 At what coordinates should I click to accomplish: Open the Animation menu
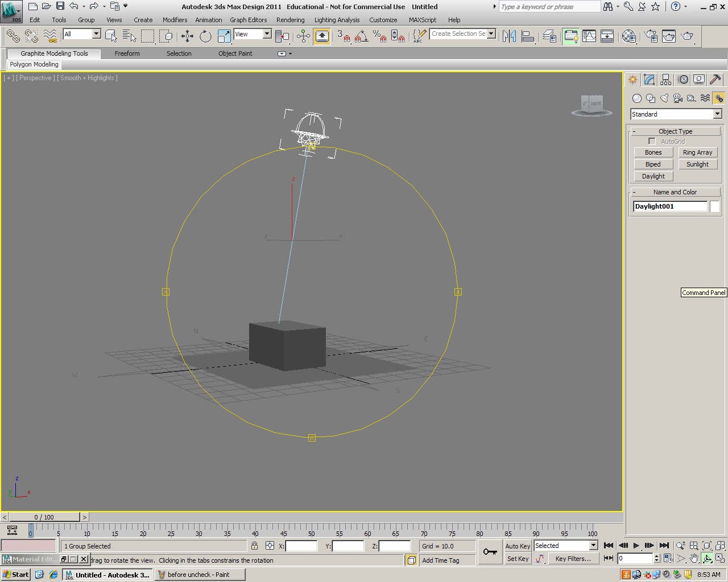point(209,20)
